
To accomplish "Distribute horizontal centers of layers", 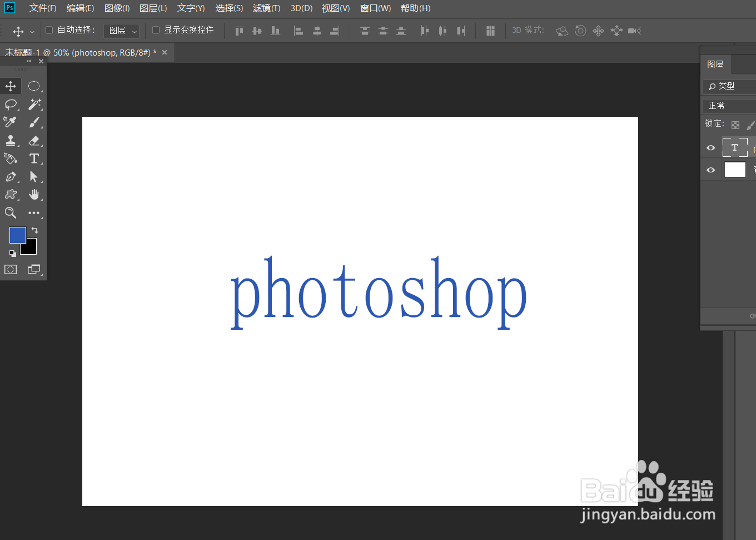I will [442, 31].
